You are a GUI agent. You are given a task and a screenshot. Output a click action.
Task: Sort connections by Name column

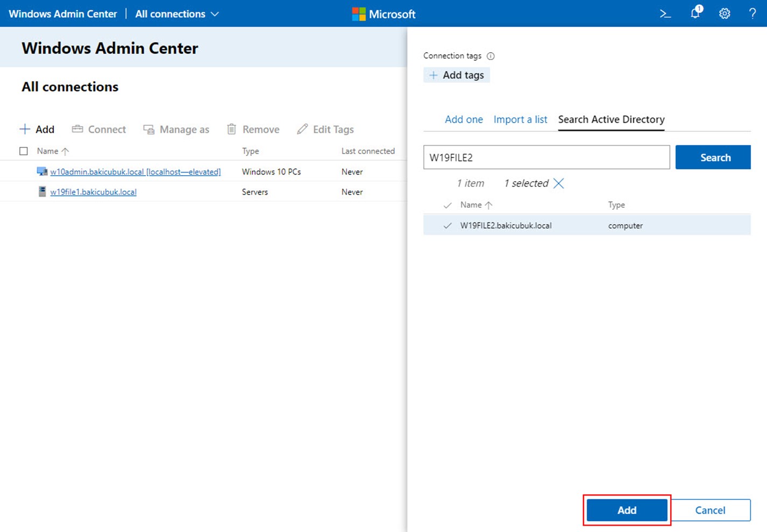coord(53,151)
